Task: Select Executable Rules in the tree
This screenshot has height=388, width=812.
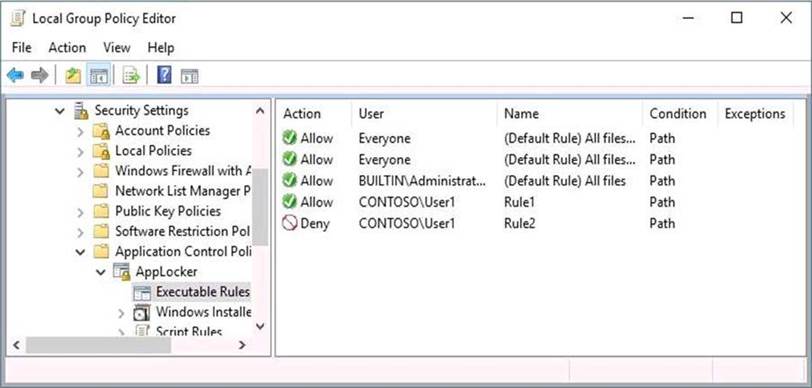Action: pos(202,292)
